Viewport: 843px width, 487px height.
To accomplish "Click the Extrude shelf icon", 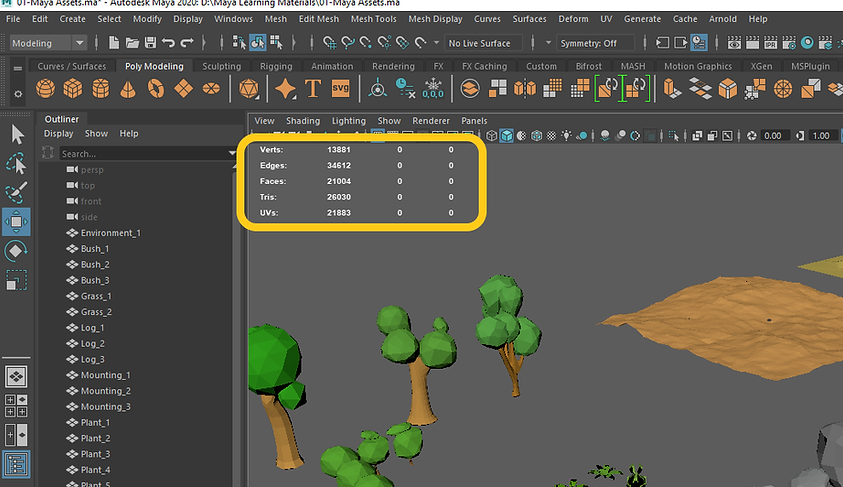I will pos(673,88).
